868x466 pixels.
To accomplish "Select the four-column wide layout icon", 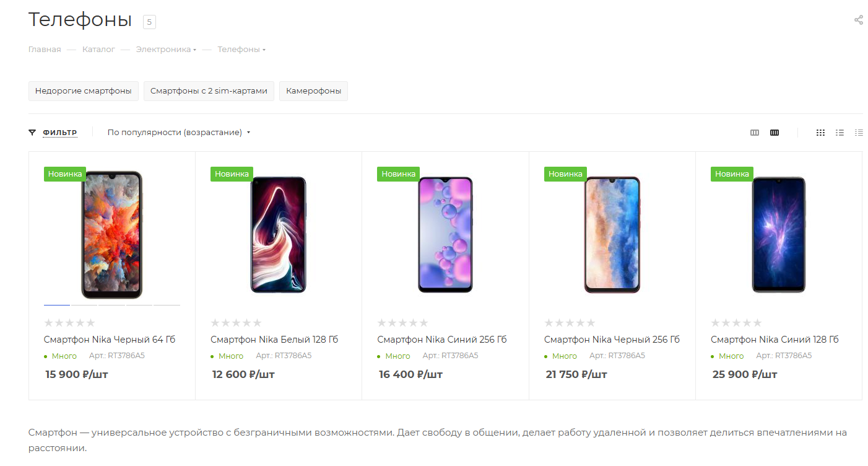I will click(x=775, y=133).
